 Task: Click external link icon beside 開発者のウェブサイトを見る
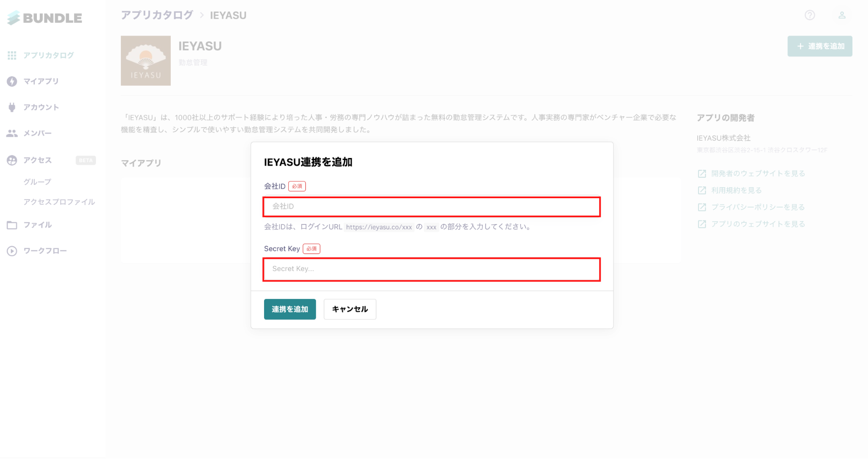click(702, 174)
